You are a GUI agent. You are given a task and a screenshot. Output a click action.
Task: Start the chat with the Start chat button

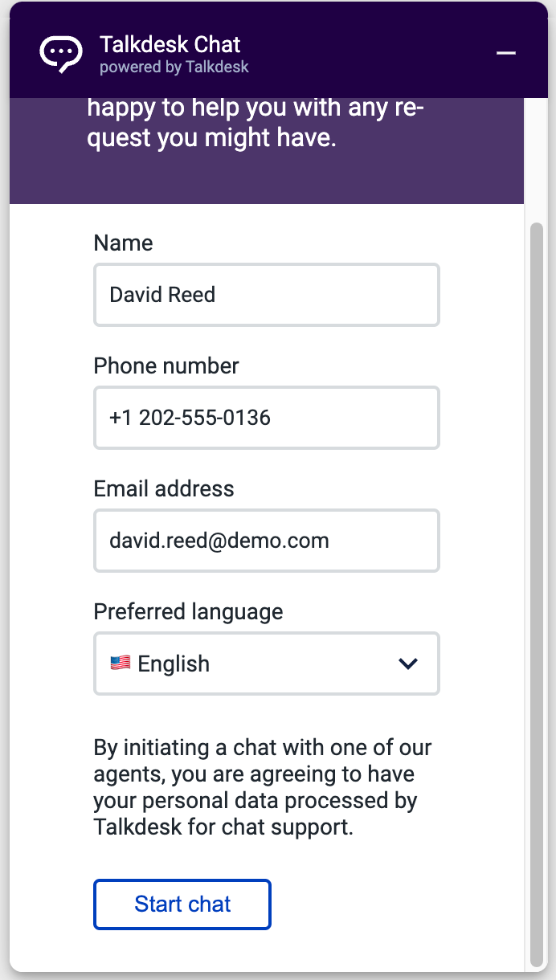coord(182,904)
